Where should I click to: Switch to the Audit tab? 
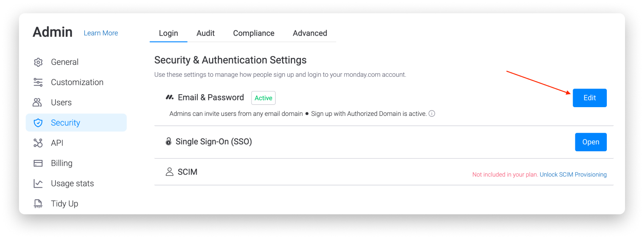pyautogui.click(x=206, y=33)
